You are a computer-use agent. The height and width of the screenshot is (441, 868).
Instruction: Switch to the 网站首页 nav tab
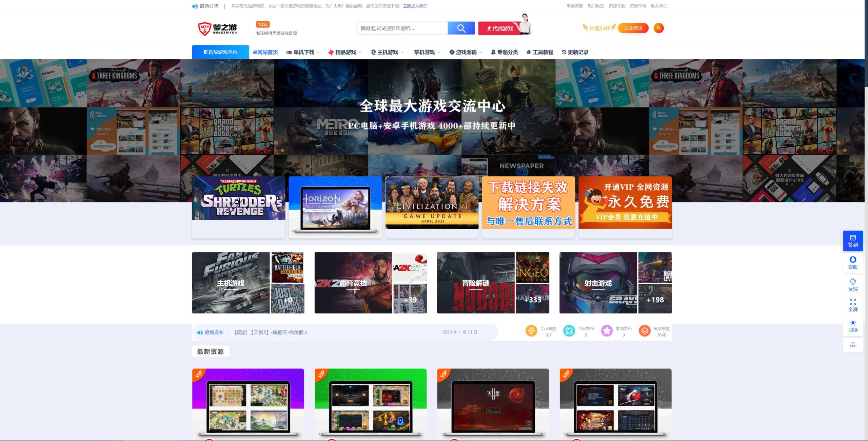click(266, 52)
